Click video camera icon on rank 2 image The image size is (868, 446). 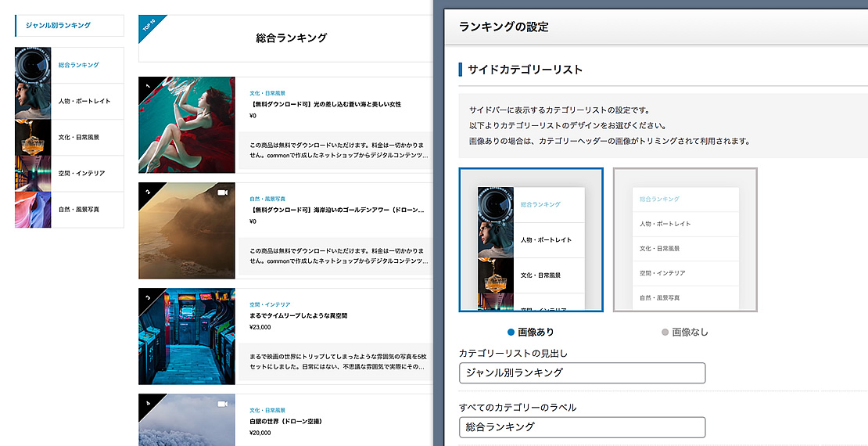[x=223, y=192]
